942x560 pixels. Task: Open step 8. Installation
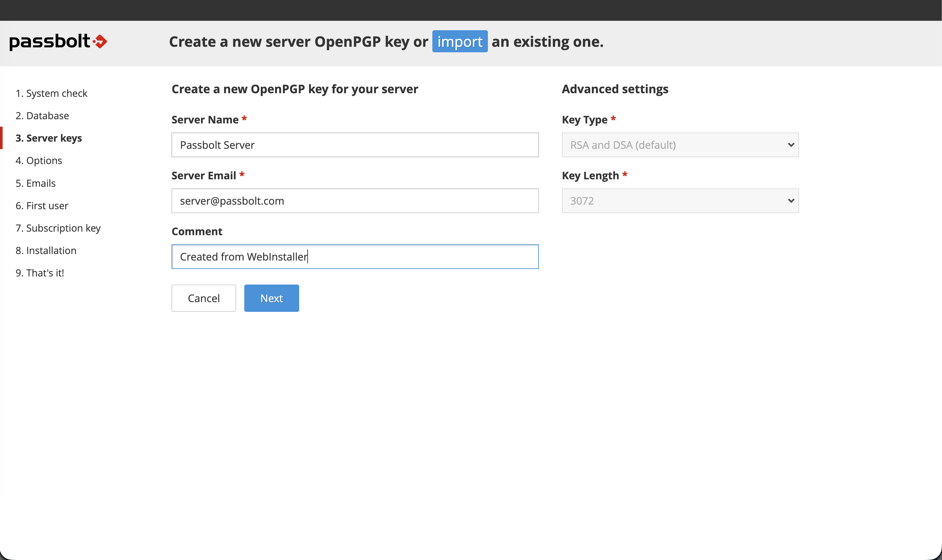coord(46,250)
